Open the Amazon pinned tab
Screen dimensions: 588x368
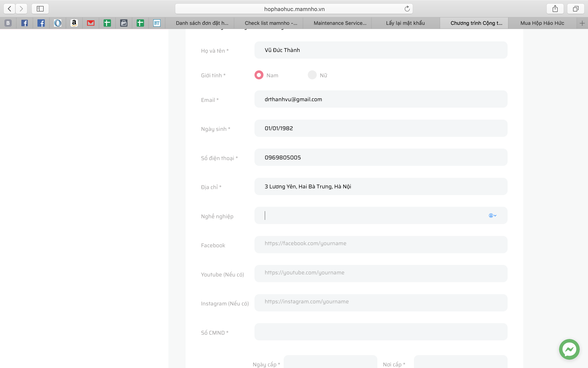point(74,23)
